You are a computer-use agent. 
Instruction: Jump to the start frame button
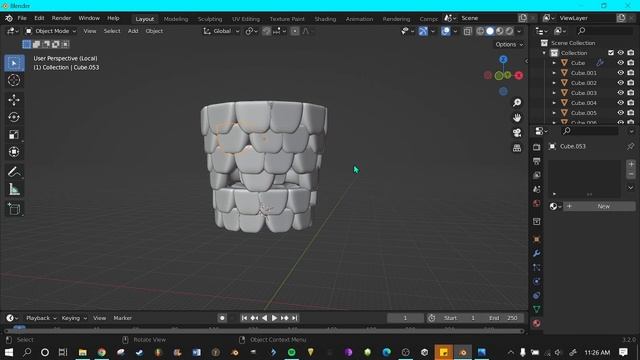tap(244, 318)
